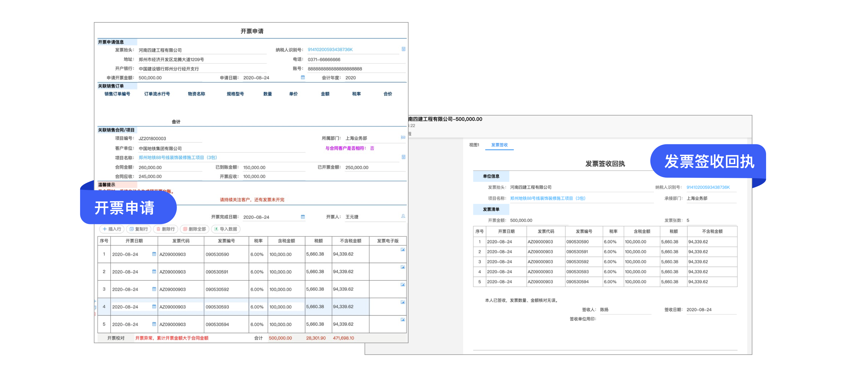Viewport: 868px width, 377px height.
Task: Click 删除全部 button
Action: (195, 229)
